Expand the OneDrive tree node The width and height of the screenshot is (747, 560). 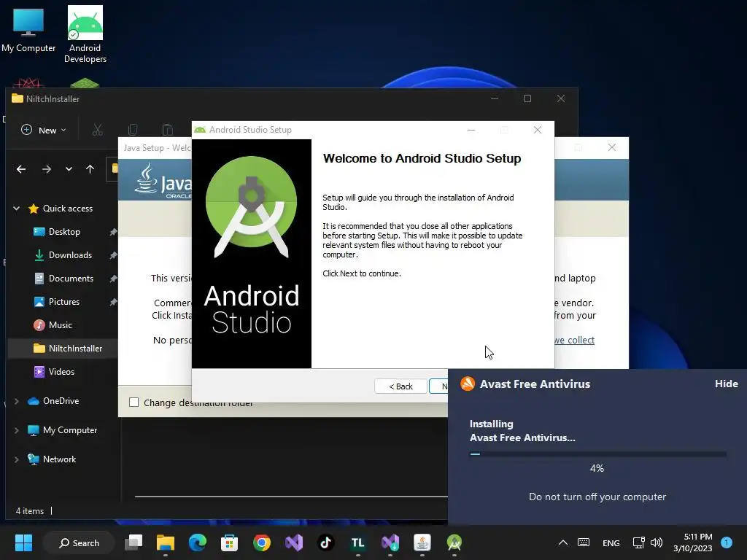point(16,402)
